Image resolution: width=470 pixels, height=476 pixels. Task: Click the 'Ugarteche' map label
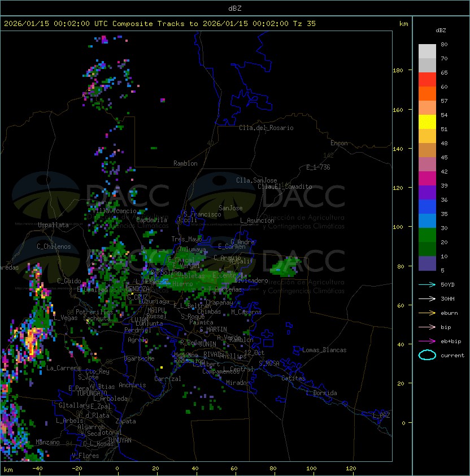(x=140, y=358)
